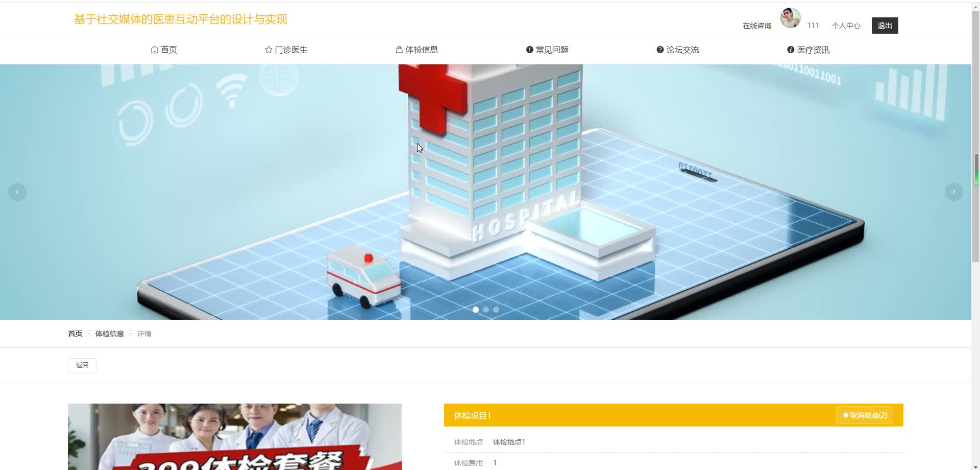Screen dimensions: 980x470
Task: Click the question icon beside 论坛交流
Action: coord(660,50)
